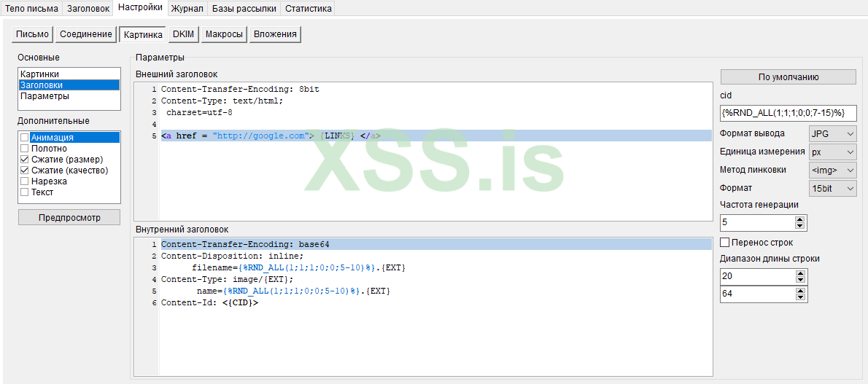This screenshot has width=868, height=384.
Task: Select Заголовки in the Основные list
Action: click(69, 85)
